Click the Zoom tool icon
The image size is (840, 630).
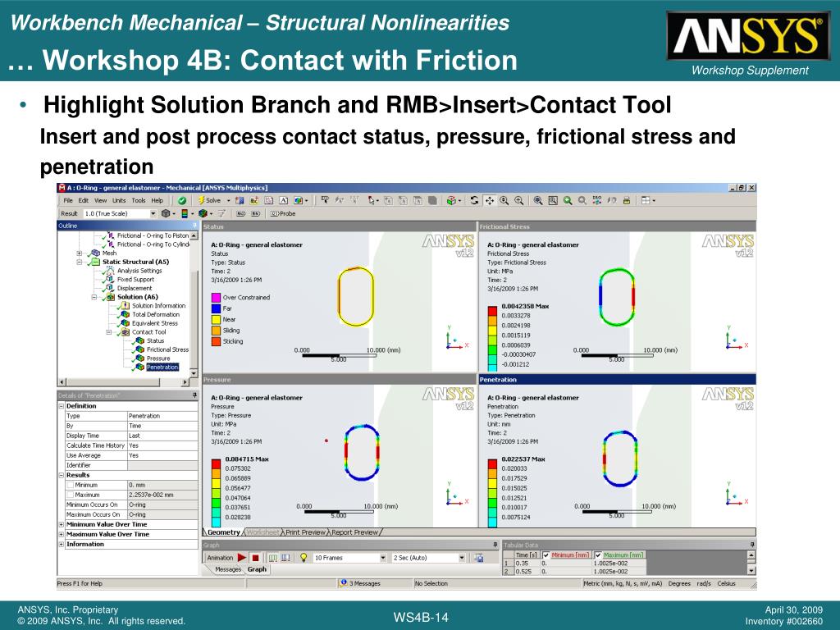click(504, 200)
